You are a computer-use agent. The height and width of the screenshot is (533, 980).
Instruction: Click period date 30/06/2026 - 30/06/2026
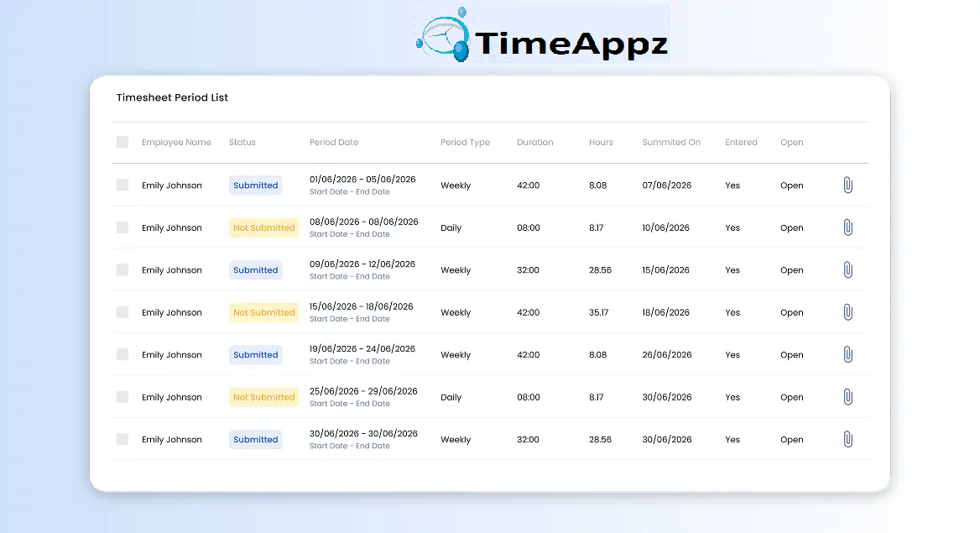(x=363, y=433)
